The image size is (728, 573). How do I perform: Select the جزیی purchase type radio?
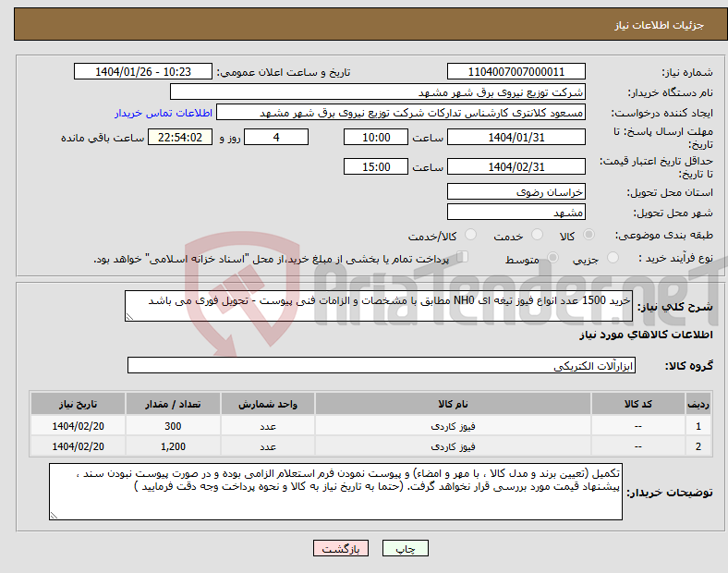click(613, 257)
